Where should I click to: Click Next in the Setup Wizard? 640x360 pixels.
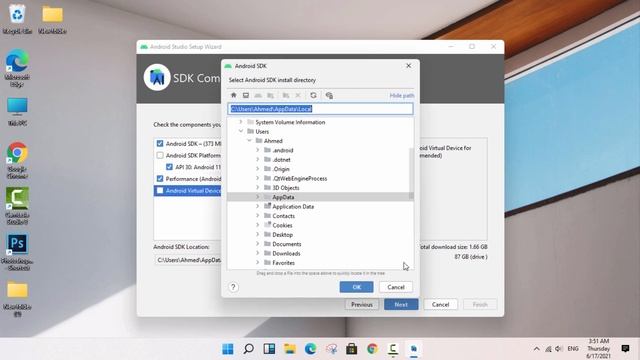[x=401, y=304]
